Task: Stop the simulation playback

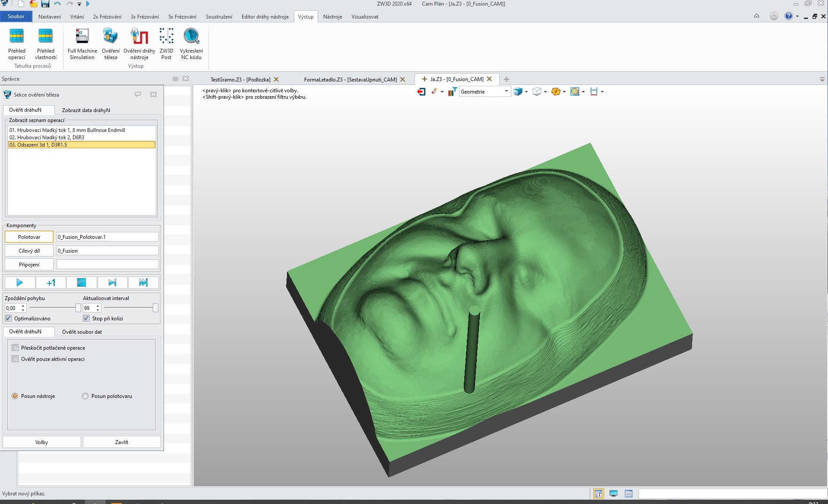Action: coord(81,282)
